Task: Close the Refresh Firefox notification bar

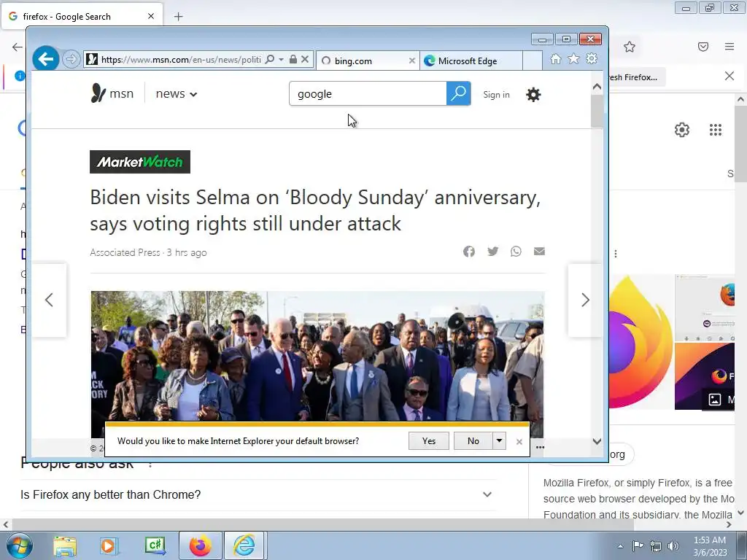Action: (729, 76)
